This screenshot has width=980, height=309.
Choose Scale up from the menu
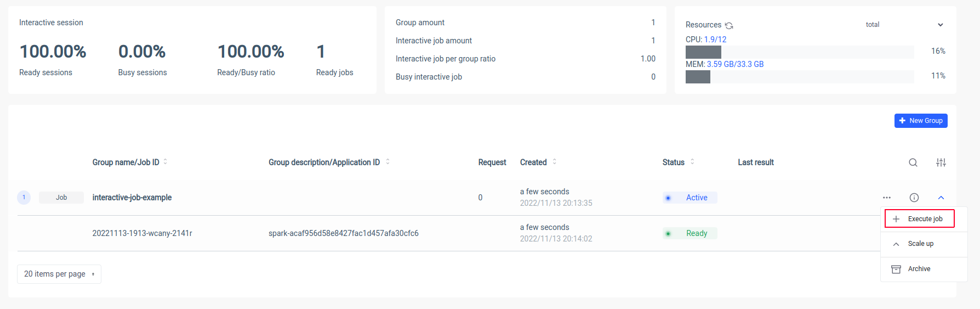coord(924,244)
